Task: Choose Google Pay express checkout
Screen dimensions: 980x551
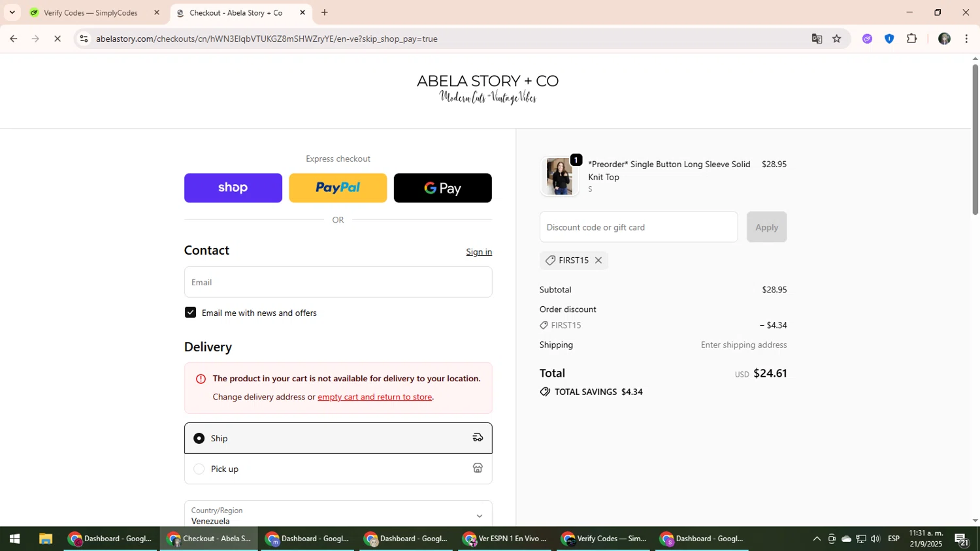Action: [x=443, y=188]
